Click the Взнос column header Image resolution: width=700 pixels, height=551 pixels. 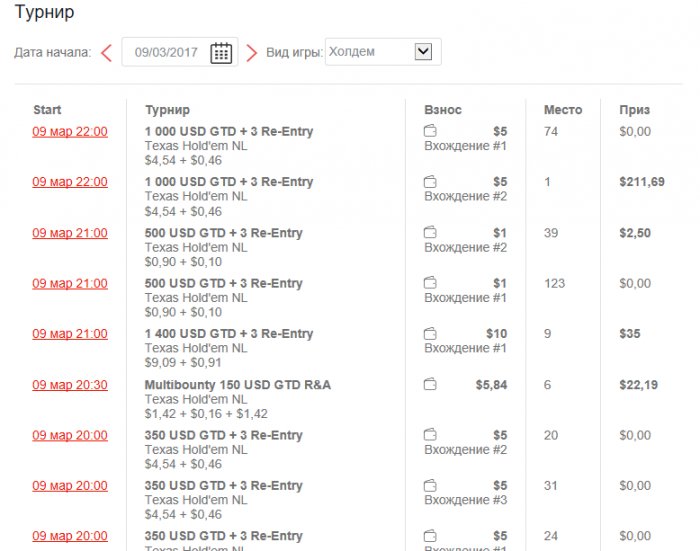tap(443, 110)
